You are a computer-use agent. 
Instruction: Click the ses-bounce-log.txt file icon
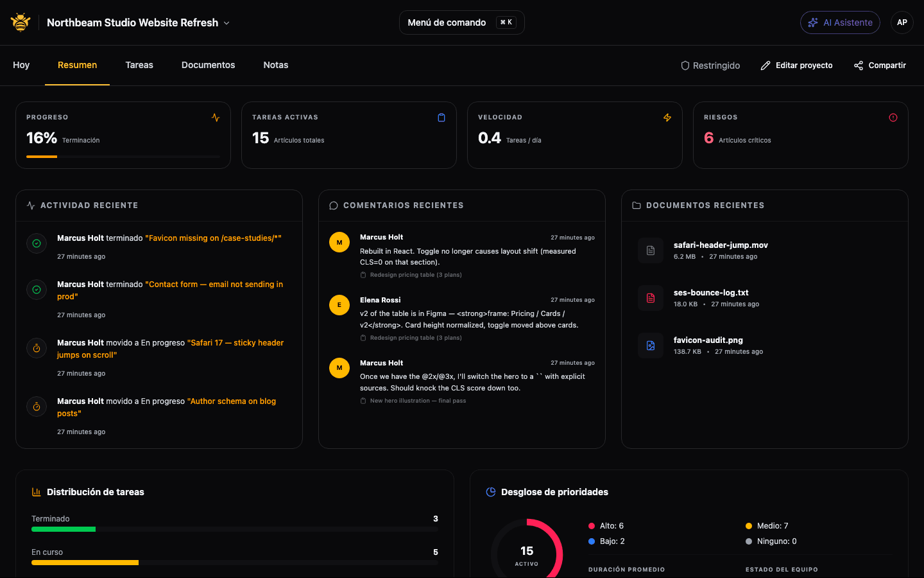(651, 298)
